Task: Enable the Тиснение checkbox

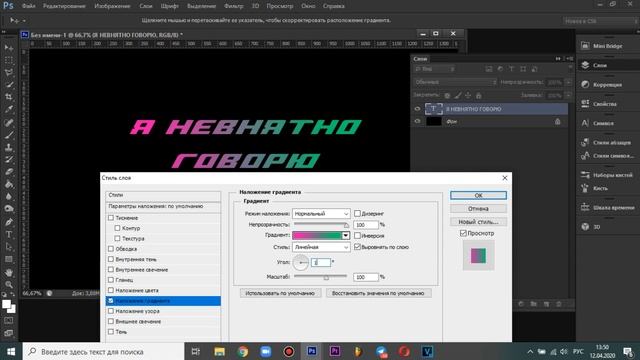Action: tap(111, 218)
